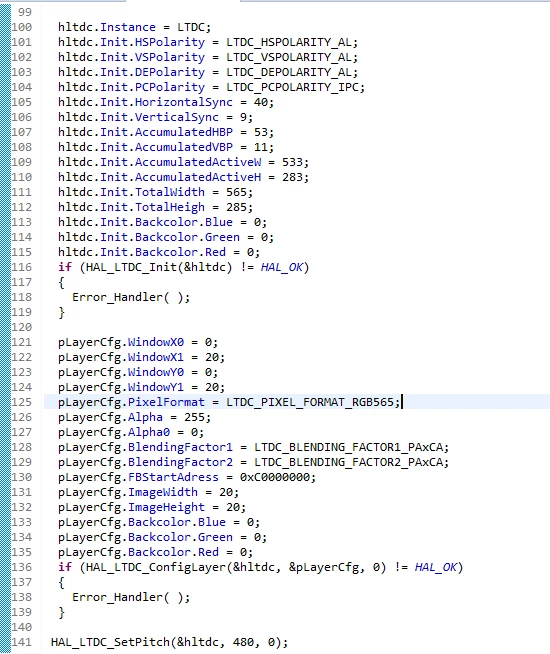Click HAL_OK on line 136

[x=436, y=568]
